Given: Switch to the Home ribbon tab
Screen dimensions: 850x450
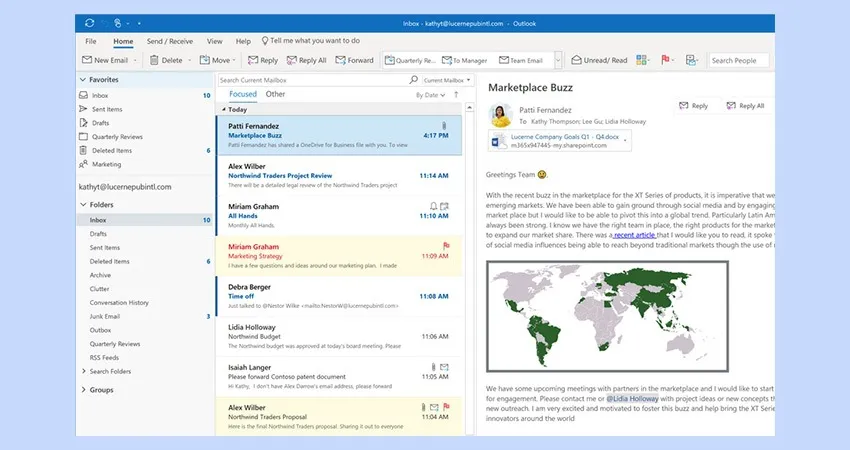Looking at the screenshot, I should click(123, 41).
